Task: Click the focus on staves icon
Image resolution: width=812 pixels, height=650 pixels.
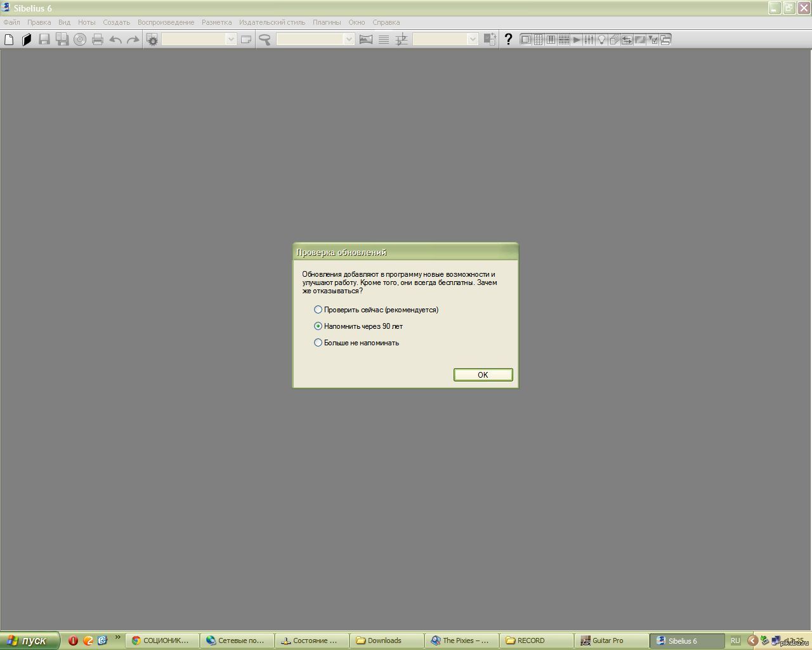Action: coord(384,39)
